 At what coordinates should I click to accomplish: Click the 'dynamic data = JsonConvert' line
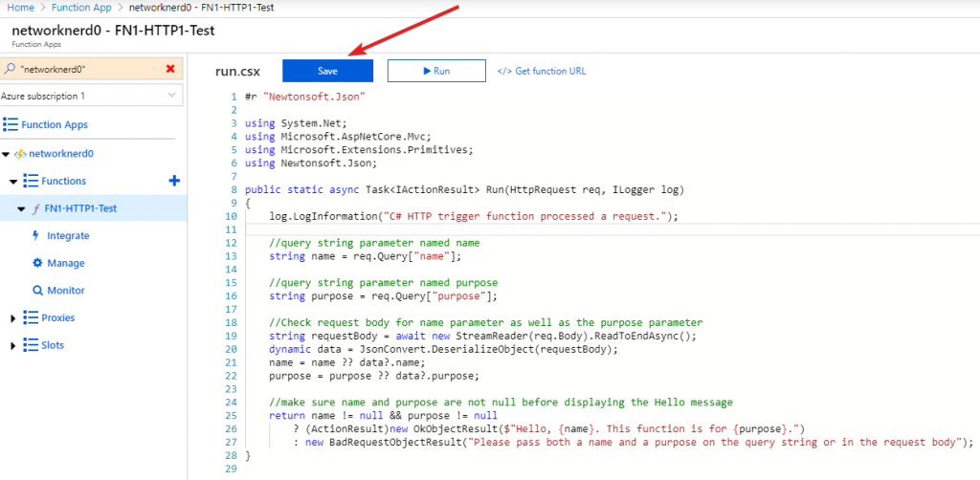pos(443,349)
